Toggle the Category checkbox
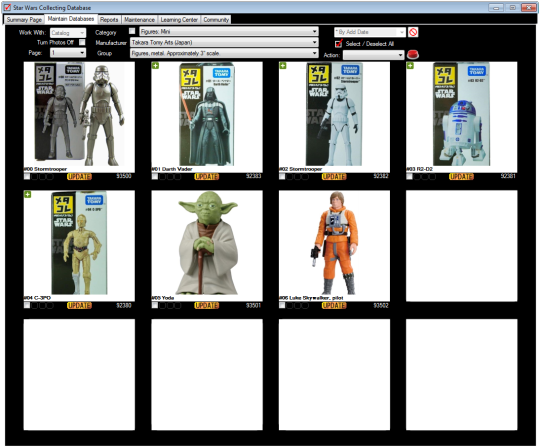Image resolution: width=540 pixels, height=447 pixels. 132,31
